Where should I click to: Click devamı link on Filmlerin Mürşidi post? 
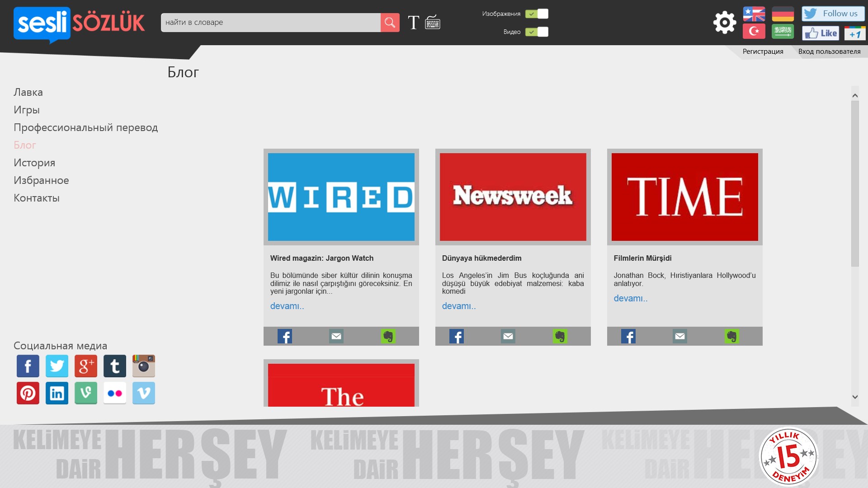click(630, 298)
